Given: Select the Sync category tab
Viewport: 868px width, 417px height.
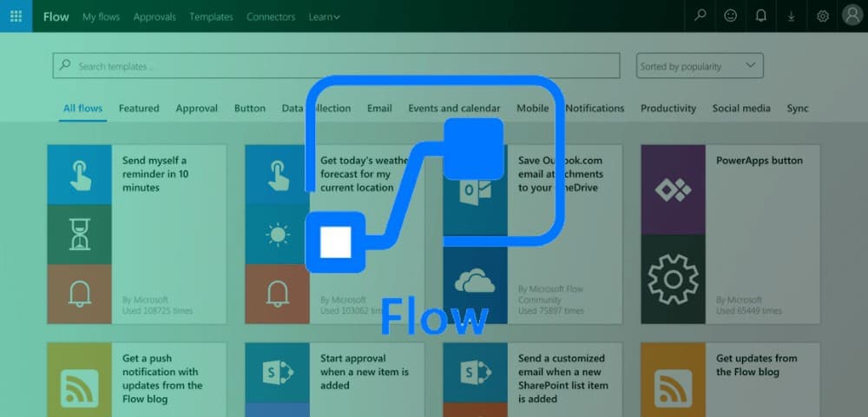Looking at the screenshot, I should point(798,108).
